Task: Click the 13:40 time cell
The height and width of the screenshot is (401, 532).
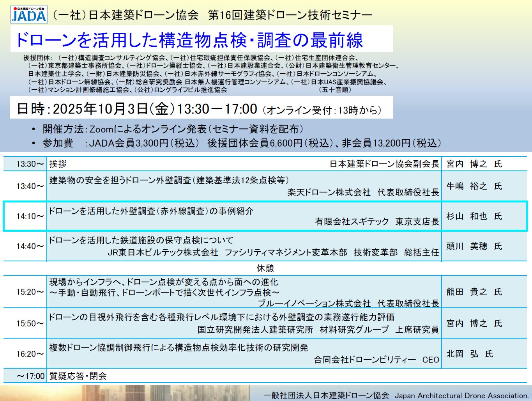Action: (29, 186)
